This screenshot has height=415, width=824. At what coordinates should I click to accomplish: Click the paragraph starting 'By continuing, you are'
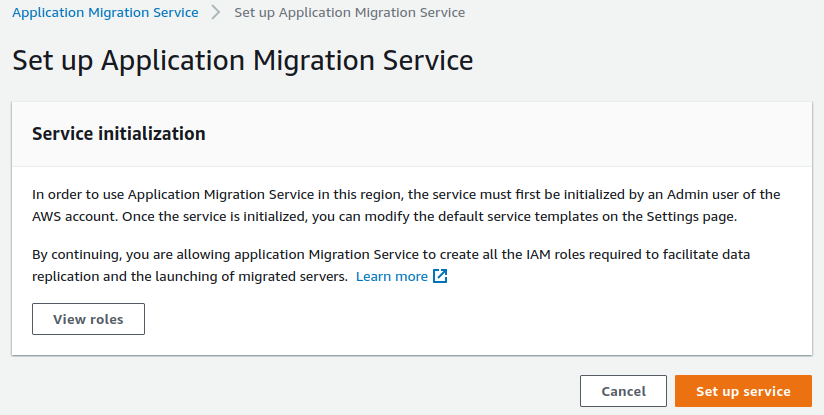[x=391, y=265]
